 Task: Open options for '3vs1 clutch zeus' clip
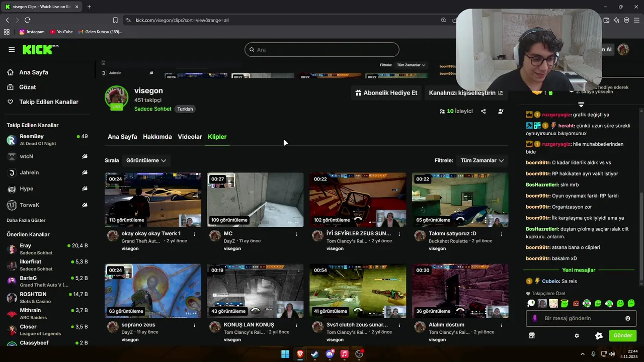click(x=399, y=325)
